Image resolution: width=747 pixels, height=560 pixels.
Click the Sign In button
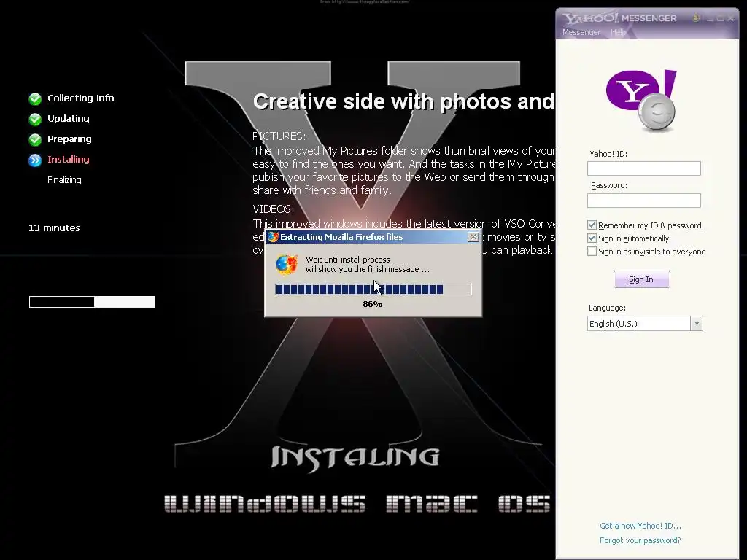click(641, 279)
